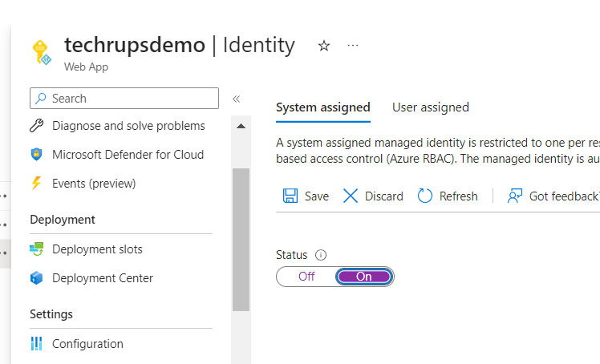Favorite this page with the star icon
Viewport: 600px width, 364px height.
click(324, 46)
